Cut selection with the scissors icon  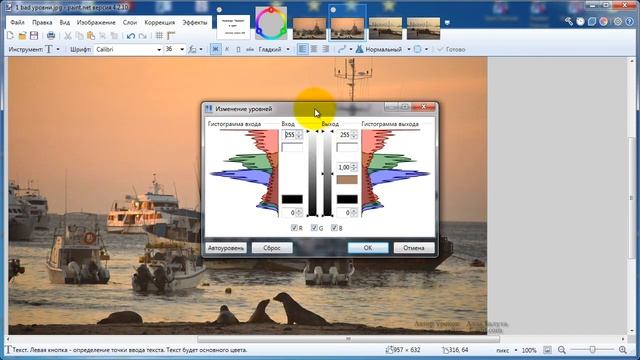pyautogui.click(x=68, y=36)
